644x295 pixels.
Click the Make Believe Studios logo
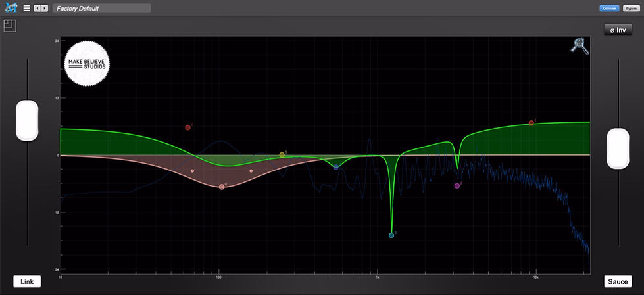click(x=87, y=64)
